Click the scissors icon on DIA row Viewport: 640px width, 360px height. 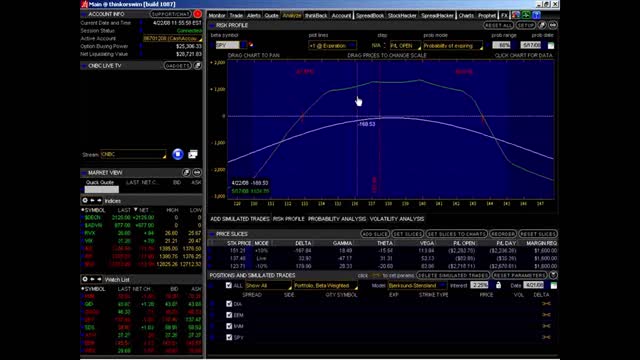click(546, 304)
